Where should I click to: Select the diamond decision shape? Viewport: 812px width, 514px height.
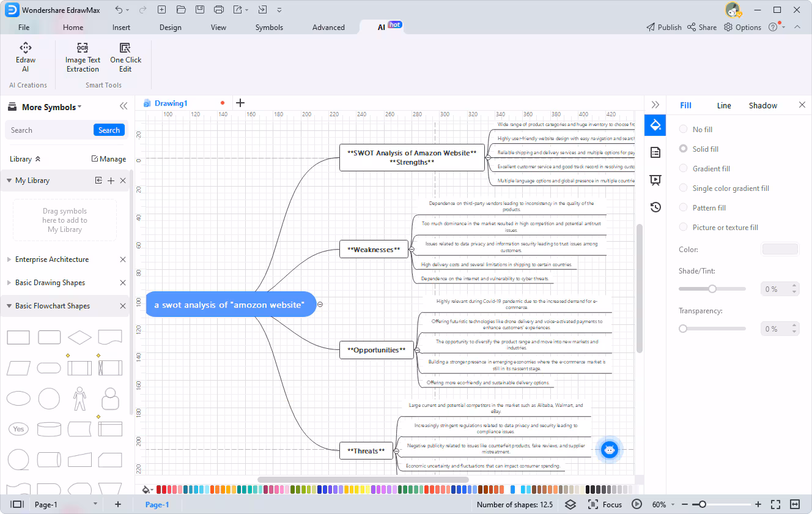tap(79, 337)
